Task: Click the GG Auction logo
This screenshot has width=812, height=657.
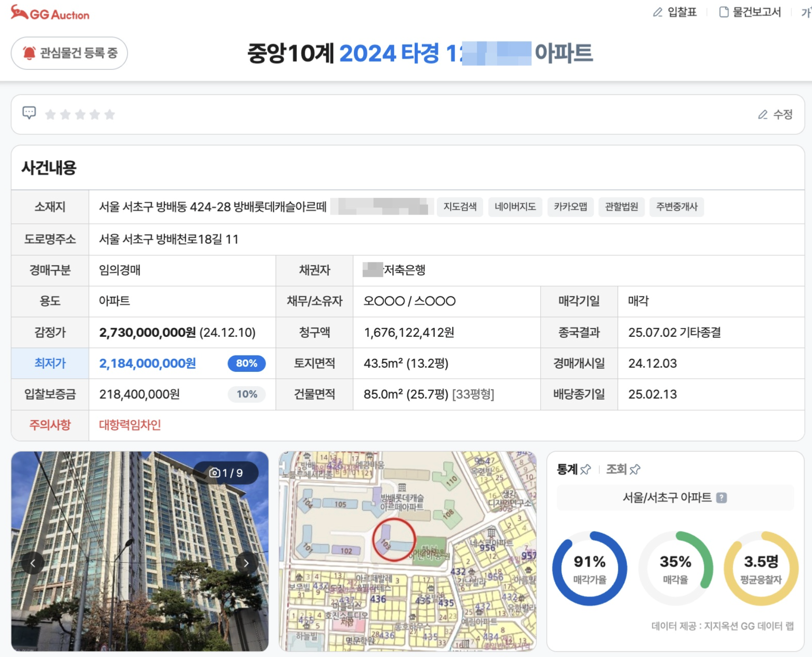Action: coord(50,13)
